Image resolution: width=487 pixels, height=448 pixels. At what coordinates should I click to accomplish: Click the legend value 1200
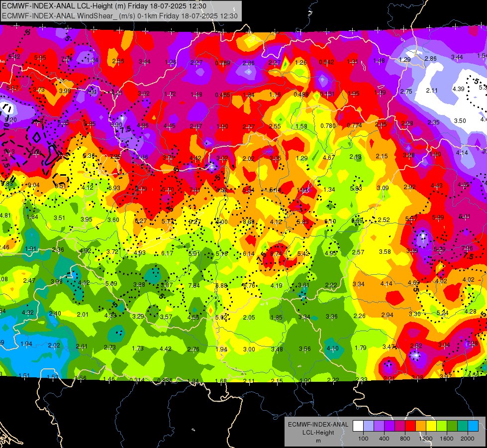tap(426, 439)
